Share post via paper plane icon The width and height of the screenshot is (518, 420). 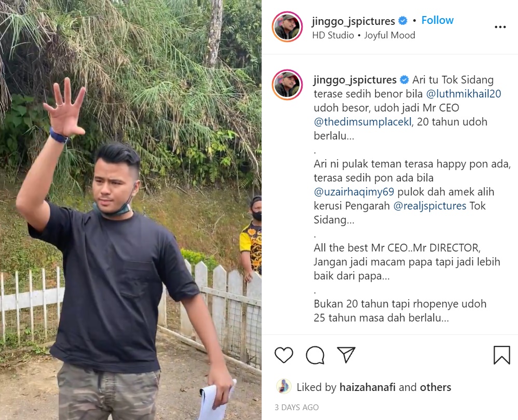(346, 355)
